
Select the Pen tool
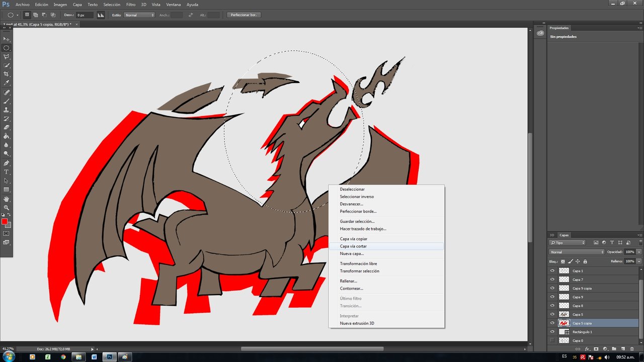coord(7,163)
